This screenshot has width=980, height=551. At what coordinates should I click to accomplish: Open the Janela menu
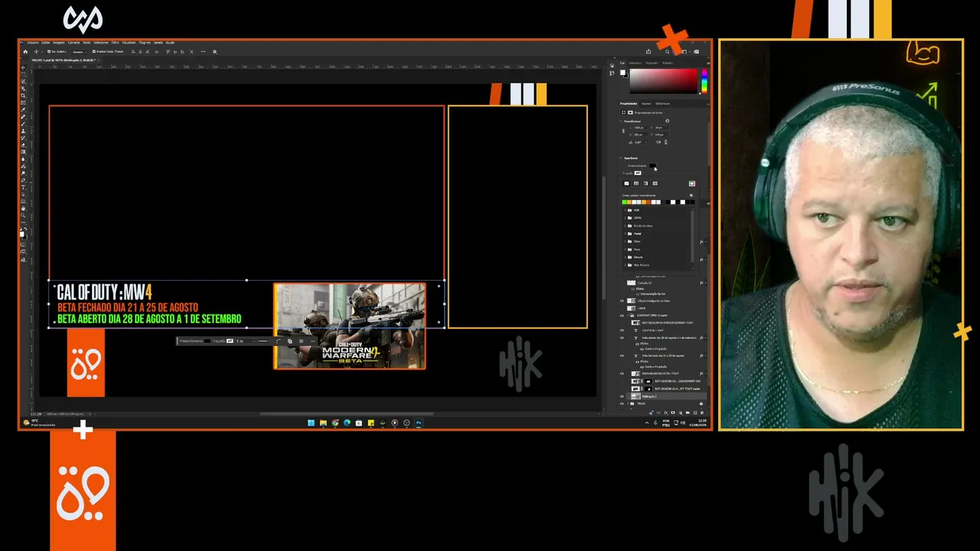(158, 43)
